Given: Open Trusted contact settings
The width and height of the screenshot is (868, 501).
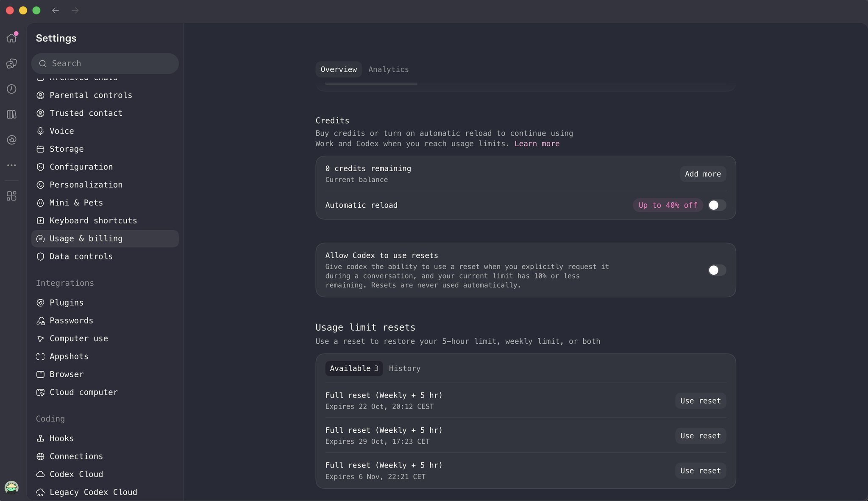Looking at the screenshot, I should point(105,113).
